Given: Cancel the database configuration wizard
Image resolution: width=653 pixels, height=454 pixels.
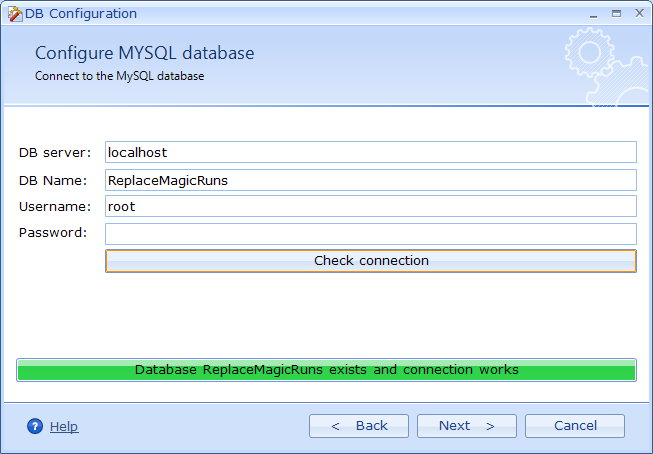Looking at the screenshot, I should coord(574,426).
